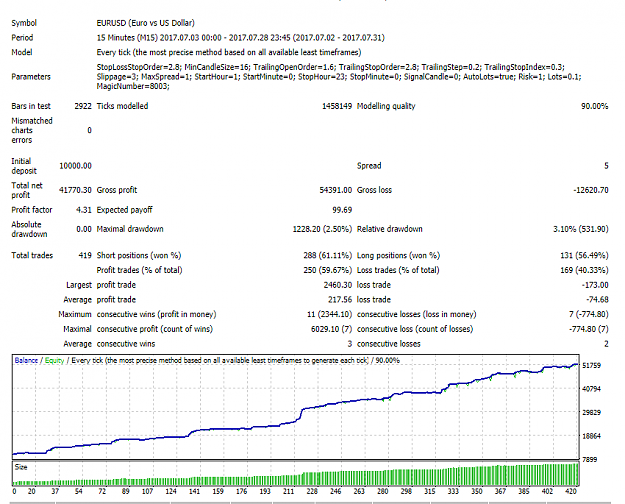The image size is (625, 504).
Task: Click Largest profit trade value 2460.30
Action: coord(338,285)
